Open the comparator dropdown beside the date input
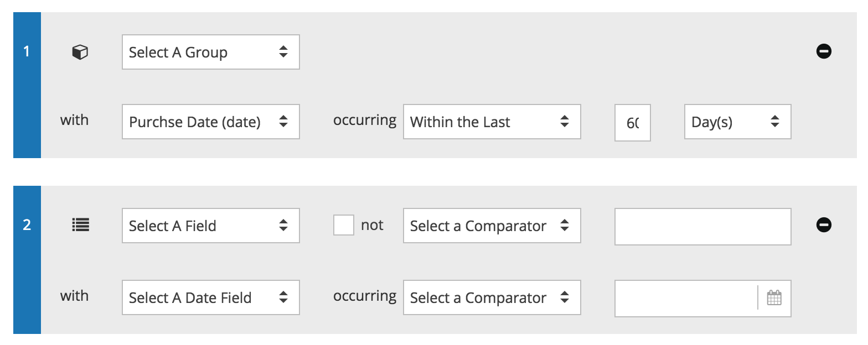The width and height of the screenshot is (868, 345). click(492, 298)
